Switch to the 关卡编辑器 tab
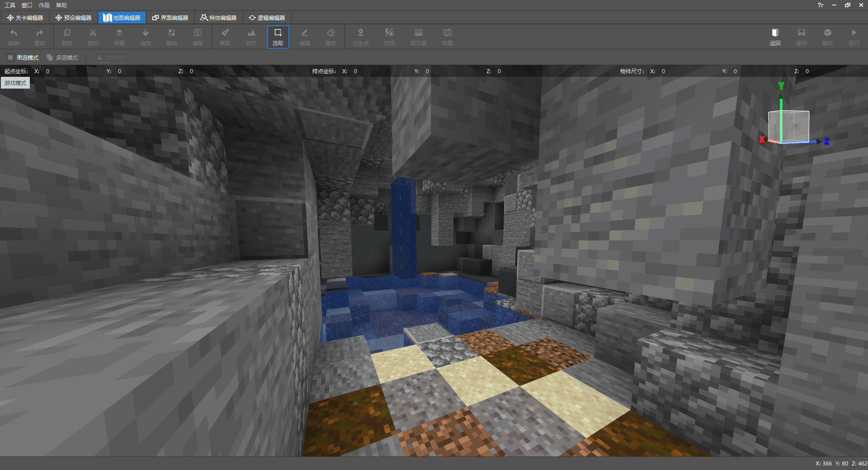The height and width of the screenshot is (470, 868). (x=25, y=18)
